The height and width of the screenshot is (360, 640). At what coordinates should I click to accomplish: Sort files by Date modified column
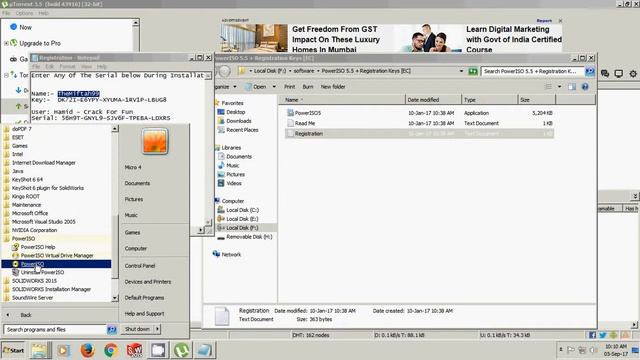coord(433,100)
